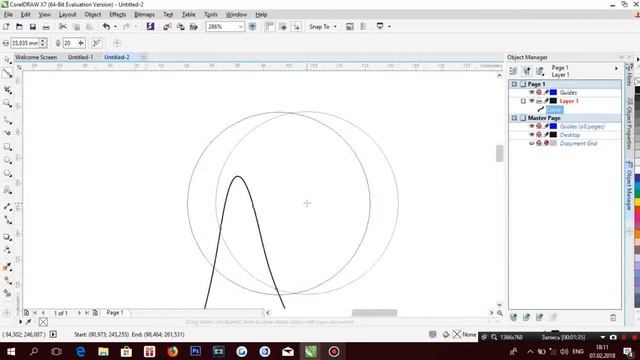The height and width of the screenshot is (360, 640).
Task: Click the Layer Manager View icon
Action: [540, 71]
